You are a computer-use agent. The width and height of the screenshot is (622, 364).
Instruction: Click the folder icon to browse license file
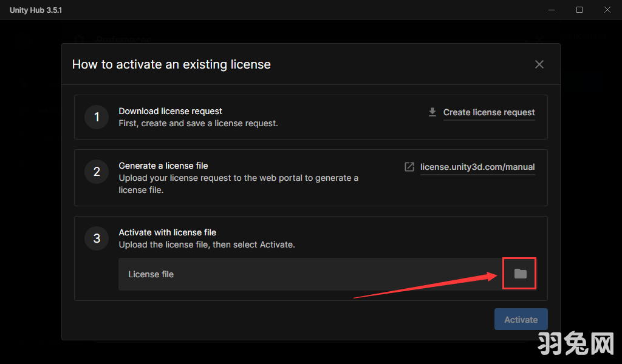coord(520,274)
